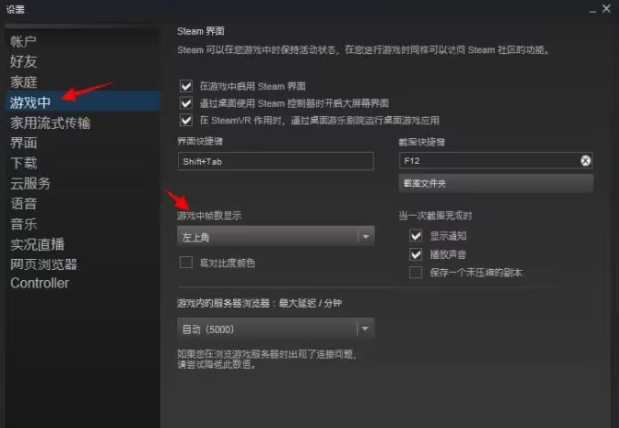Focus the Shift+Tab overlay shortcut field

[x=276, y=161]
